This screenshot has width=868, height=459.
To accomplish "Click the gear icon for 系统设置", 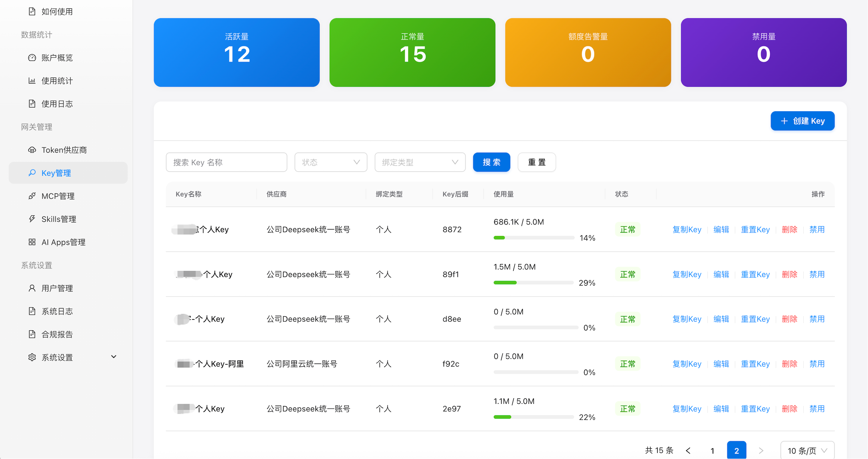I will tap(32, 357).
